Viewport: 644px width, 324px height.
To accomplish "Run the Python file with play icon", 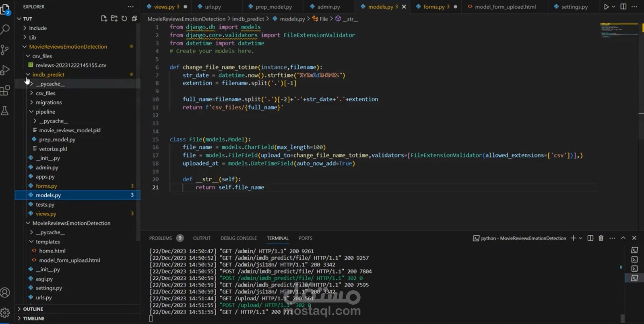I will (x=606, y=7).
